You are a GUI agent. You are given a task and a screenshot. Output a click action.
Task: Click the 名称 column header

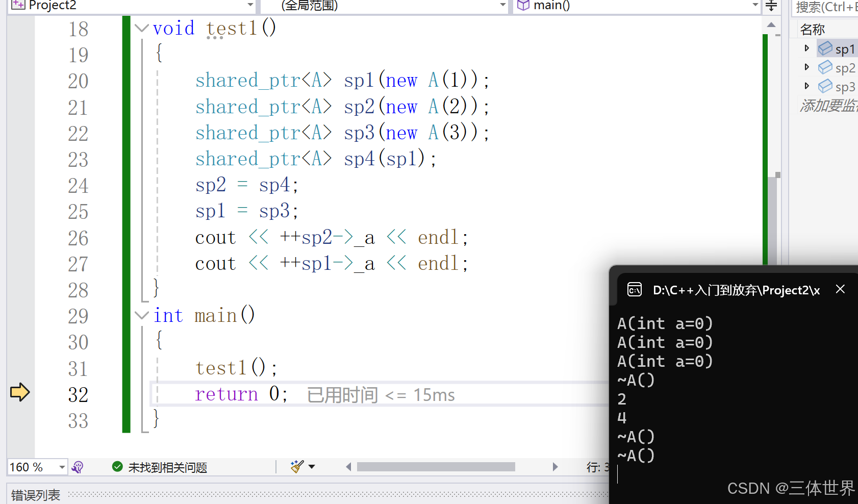(813, 30)
